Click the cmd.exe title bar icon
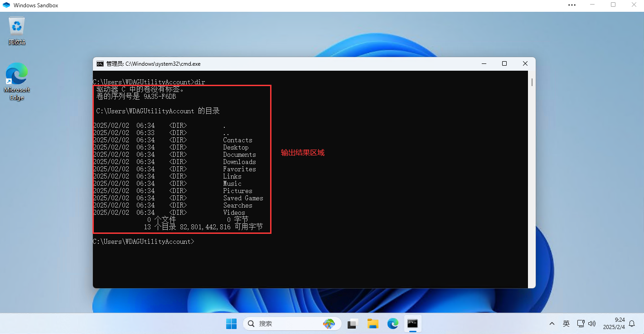 (x=100, y=64)
